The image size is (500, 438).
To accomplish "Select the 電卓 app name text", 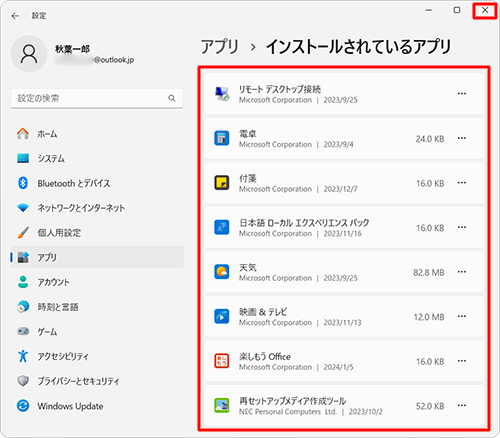I will 248,134.
